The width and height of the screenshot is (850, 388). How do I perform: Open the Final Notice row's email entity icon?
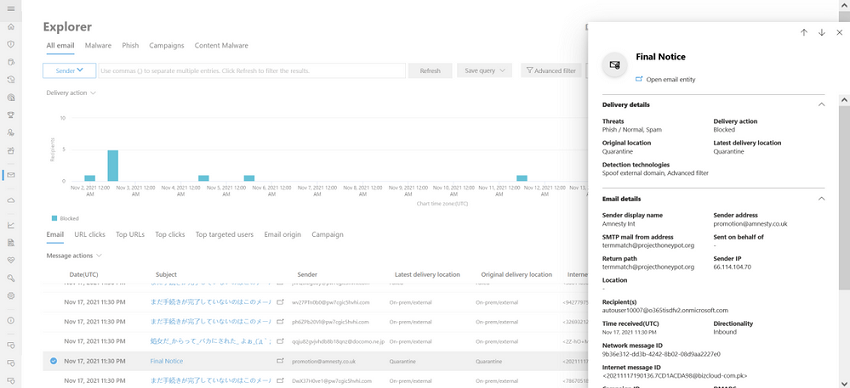[x=280, y=361]
